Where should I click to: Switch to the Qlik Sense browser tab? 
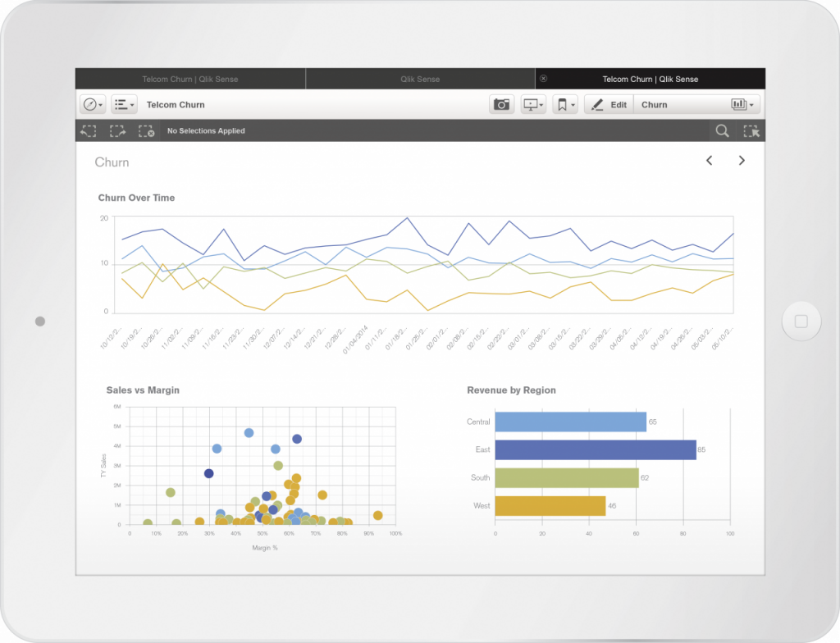click(420, 79)
